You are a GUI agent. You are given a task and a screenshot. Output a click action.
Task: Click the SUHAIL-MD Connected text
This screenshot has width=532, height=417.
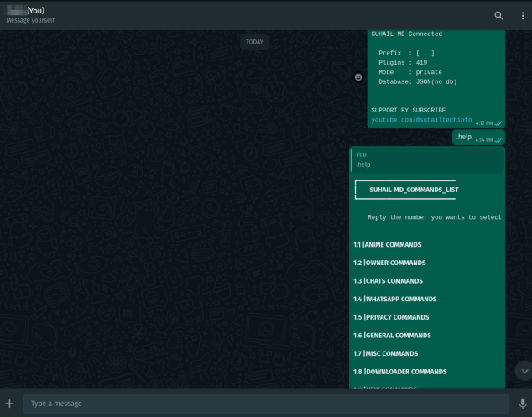coord(406,34)
